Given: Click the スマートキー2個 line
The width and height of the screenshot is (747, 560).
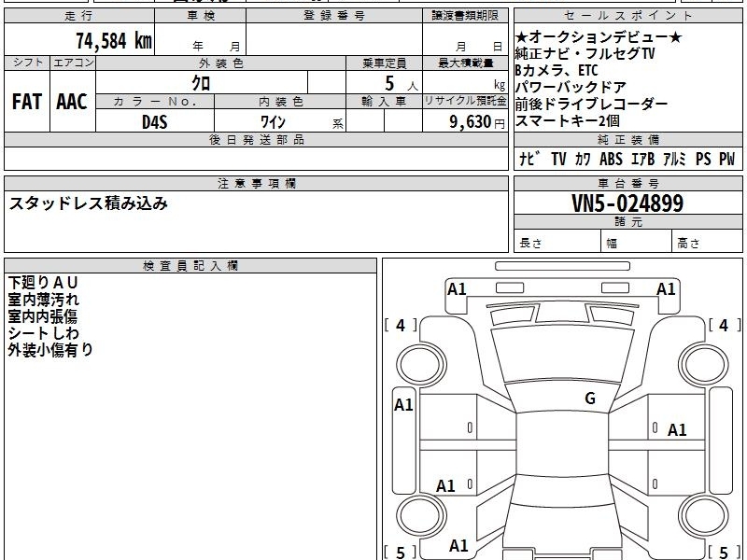Looking at the screenshot, I should click(568, 120).
